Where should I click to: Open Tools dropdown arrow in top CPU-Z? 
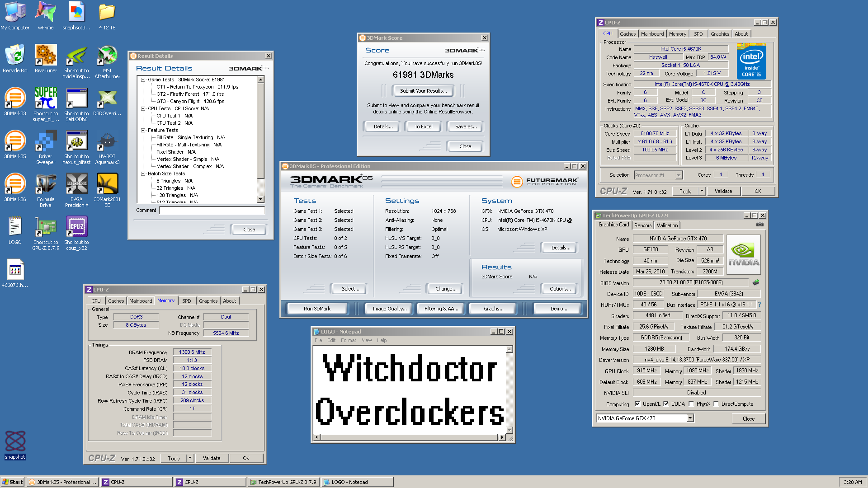[702, 191]
